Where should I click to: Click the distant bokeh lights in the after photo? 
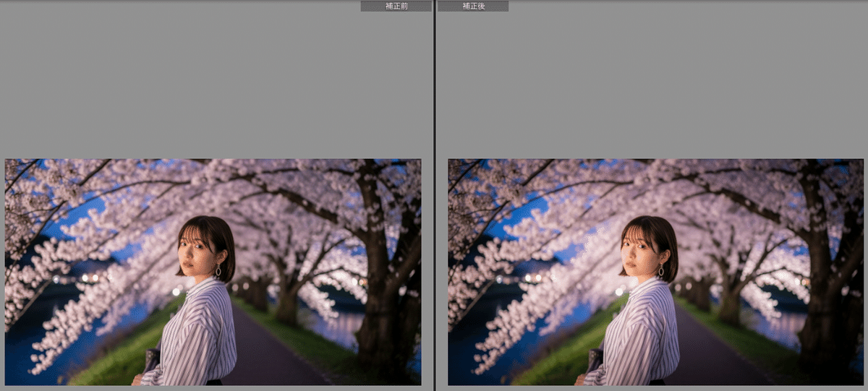[532, 278]
